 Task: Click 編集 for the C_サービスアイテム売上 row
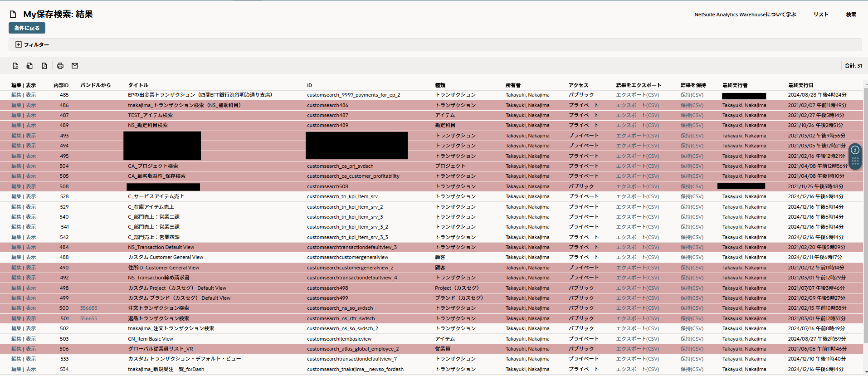coord(16,196)
